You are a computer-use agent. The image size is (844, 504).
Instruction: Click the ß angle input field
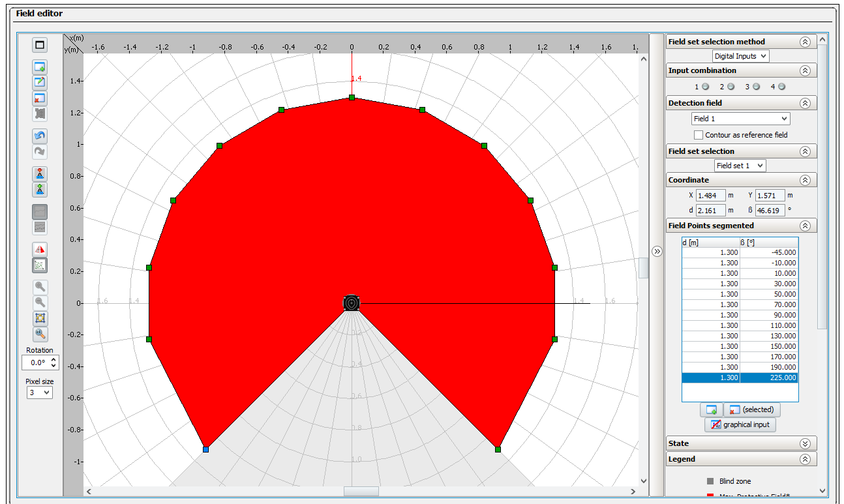[x=770, y=210]
